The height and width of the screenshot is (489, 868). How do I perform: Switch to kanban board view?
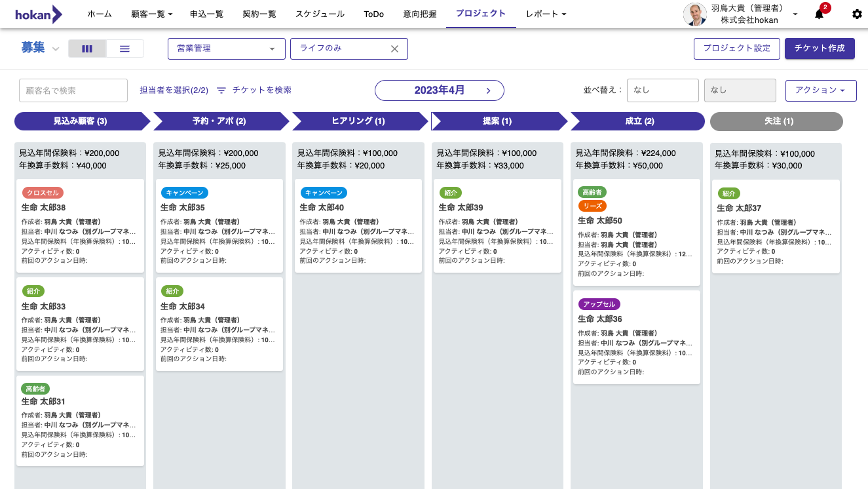pos(87,49)
